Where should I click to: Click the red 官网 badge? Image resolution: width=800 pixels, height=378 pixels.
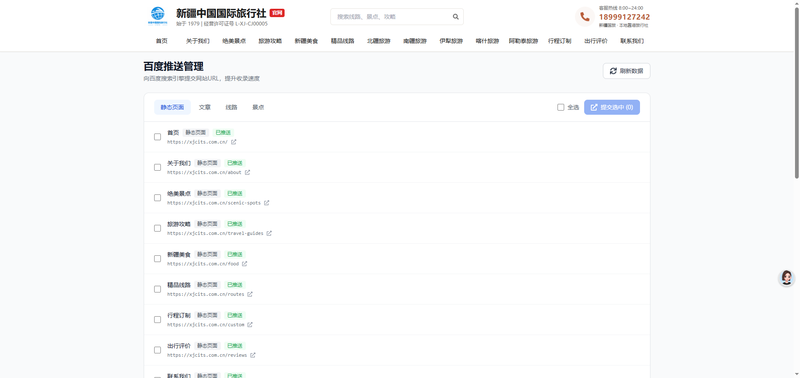pyautogui.click(x=277, y=13)
